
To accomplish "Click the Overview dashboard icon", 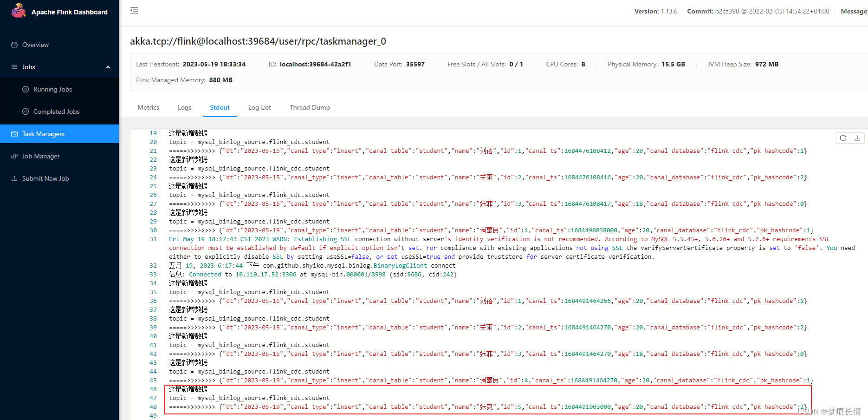I will click(14, 45).
